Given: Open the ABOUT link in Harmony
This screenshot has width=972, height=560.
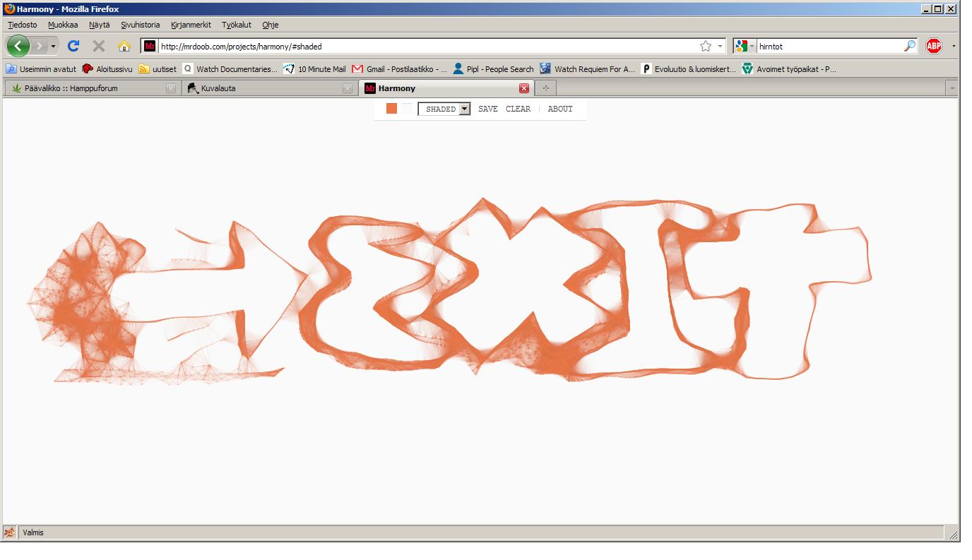Looking at the screenshot, I should pos(560,109).
